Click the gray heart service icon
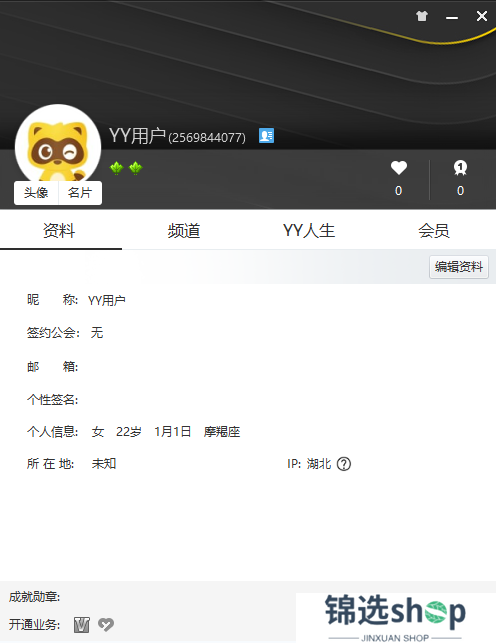Screen dimensions: 496x643 [106, 625]
